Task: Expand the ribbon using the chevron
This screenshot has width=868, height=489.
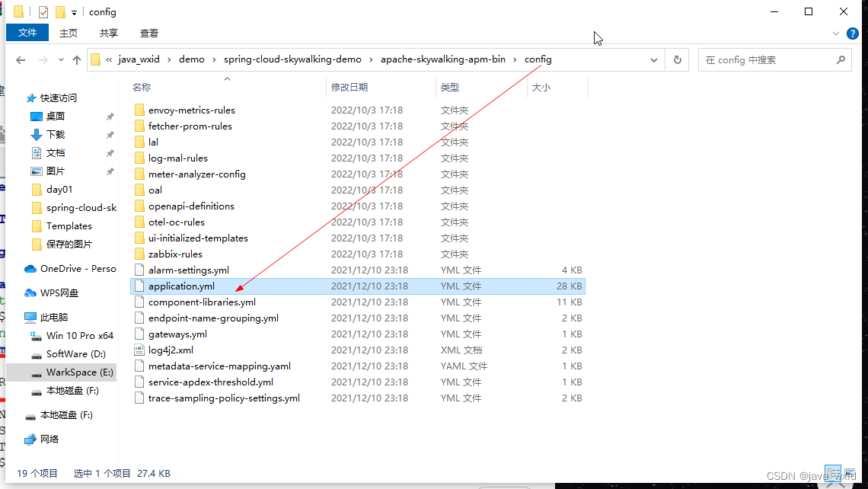Action: tap(836, 34)
